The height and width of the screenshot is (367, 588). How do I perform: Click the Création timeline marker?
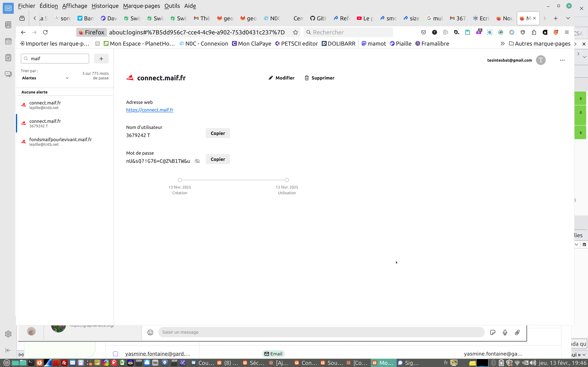click(x=180, y=180)
